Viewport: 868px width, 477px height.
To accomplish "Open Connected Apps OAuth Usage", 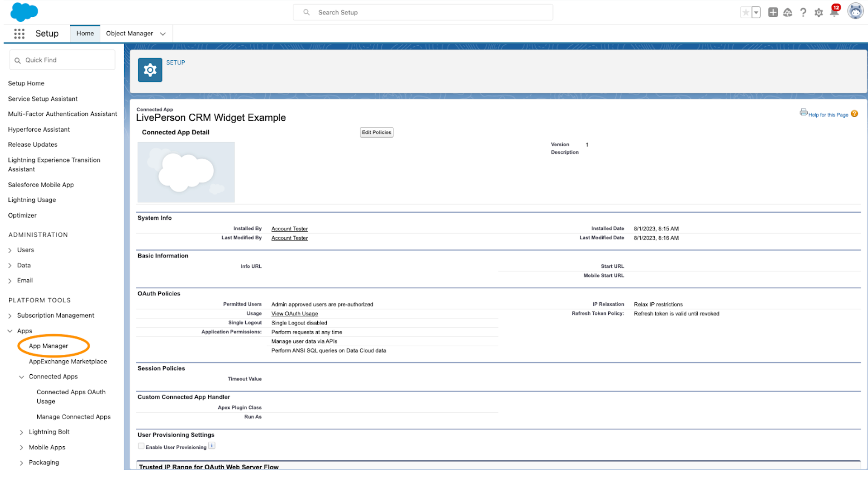I will tap(71, 397).
